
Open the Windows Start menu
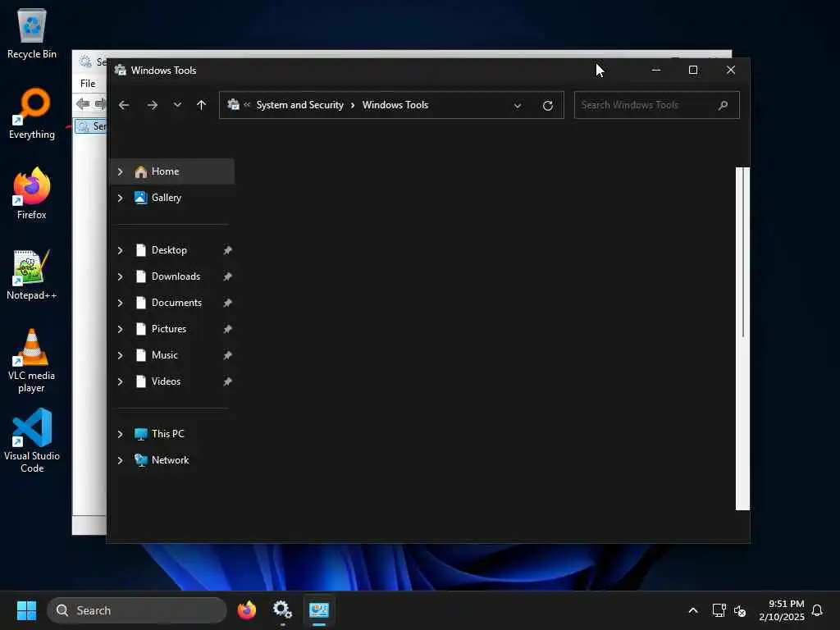point(26,610)
